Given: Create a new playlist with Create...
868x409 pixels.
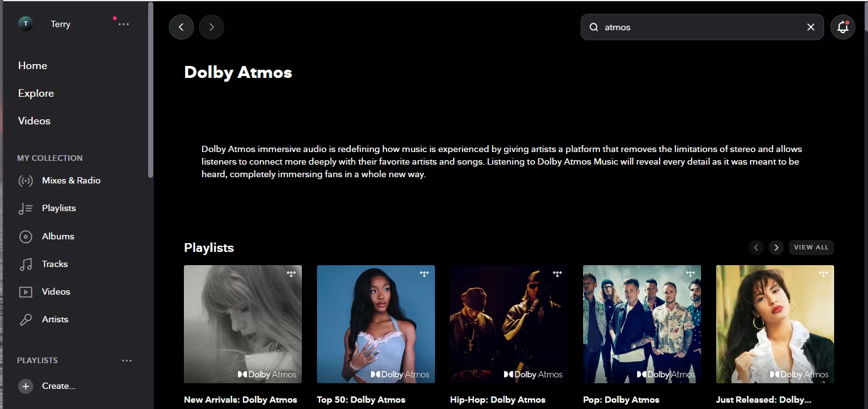Looking at the screenshot, I should (47, 386).
